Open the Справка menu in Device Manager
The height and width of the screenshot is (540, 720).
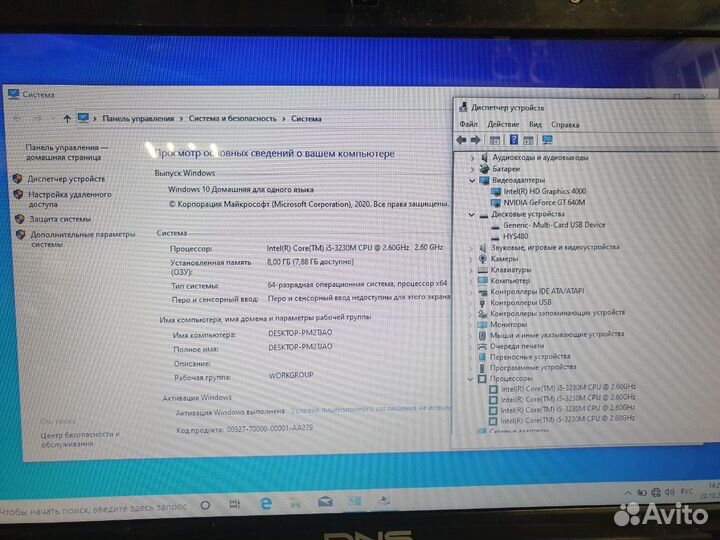(x=565, y=124)
